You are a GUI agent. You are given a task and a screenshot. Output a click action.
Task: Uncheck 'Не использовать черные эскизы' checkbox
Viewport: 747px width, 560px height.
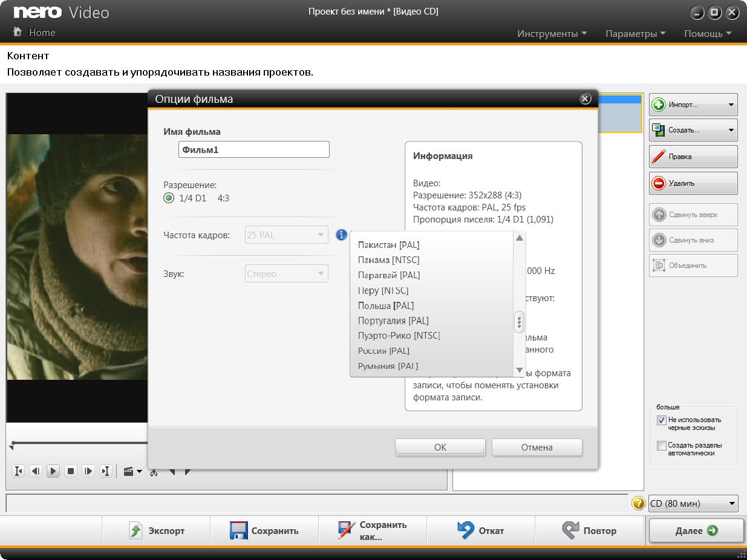coord(661,420)
